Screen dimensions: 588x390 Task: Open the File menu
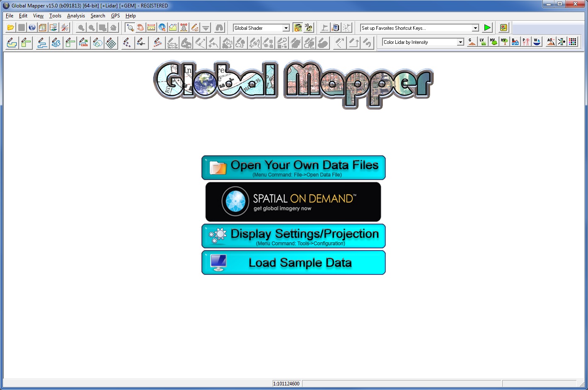tap(10, 16)
